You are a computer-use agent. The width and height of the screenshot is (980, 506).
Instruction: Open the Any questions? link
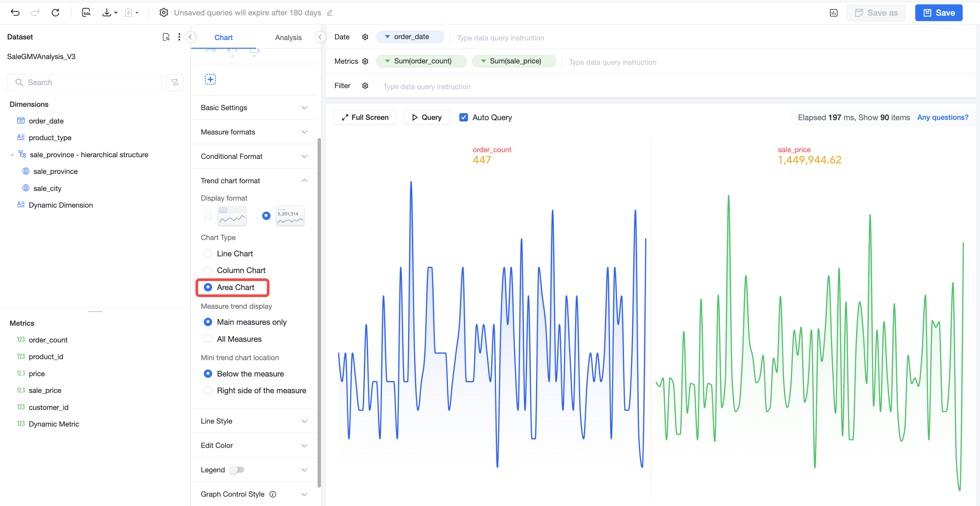click(943, 117)
